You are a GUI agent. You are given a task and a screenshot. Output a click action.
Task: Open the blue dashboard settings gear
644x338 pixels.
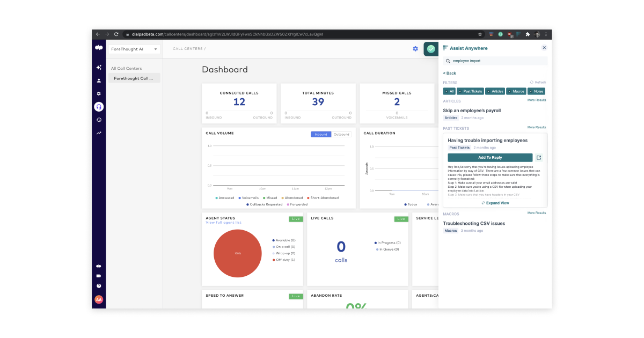(415, 49)
